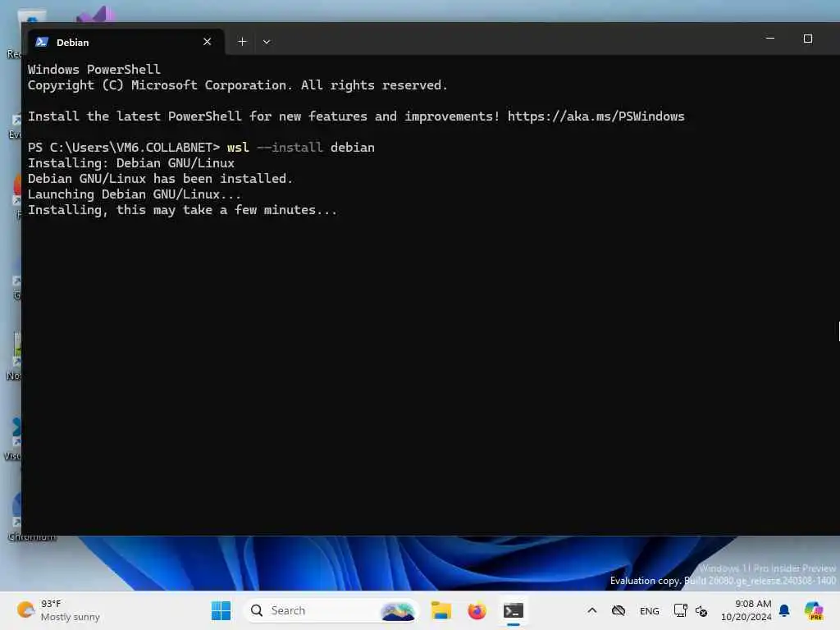Click the Terminal taskbar icon
This screenshot has height=630, width=840.
click(x=514, y=610)
